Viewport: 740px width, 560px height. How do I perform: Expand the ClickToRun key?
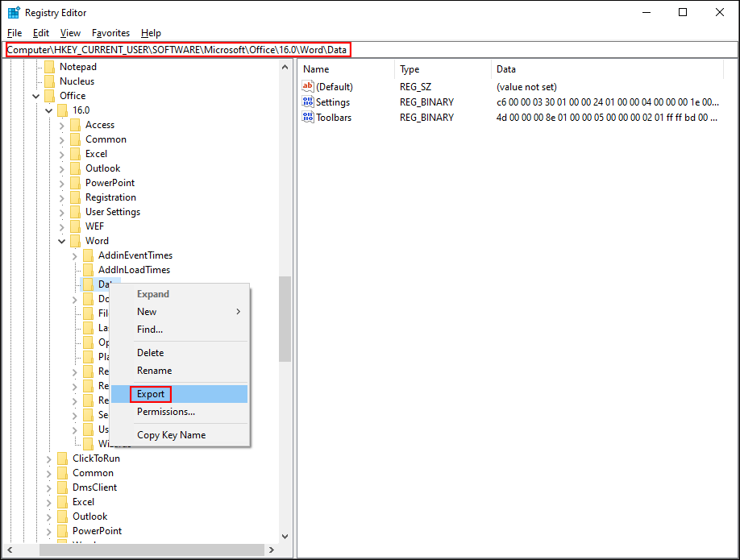[48, 459]
